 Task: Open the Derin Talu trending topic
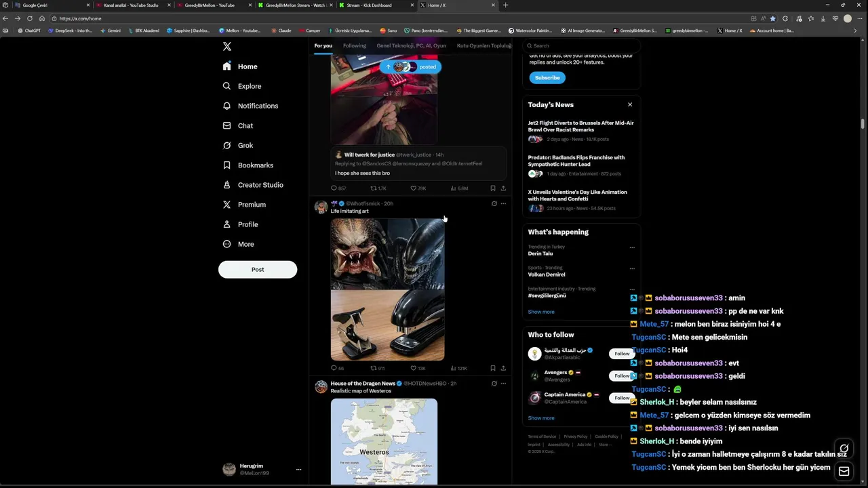[x=540, y=253]
